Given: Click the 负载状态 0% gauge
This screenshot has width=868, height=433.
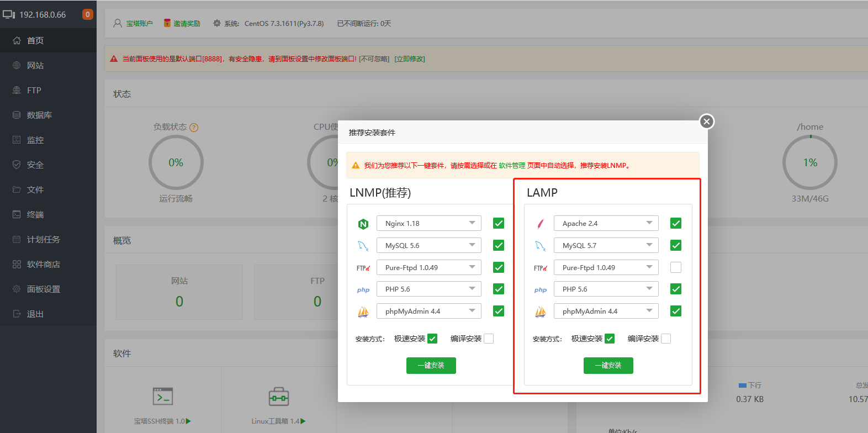Looking at the screenshot, I should click(176, 162).
